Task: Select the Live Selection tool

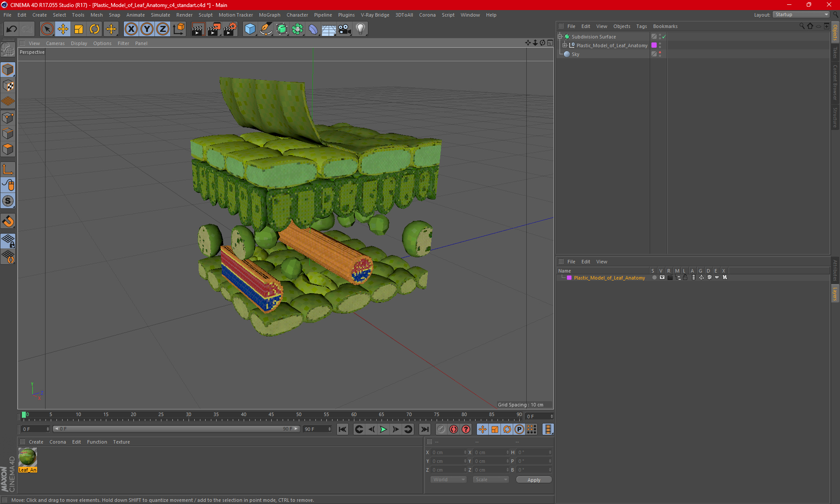Action: point(47,29)
